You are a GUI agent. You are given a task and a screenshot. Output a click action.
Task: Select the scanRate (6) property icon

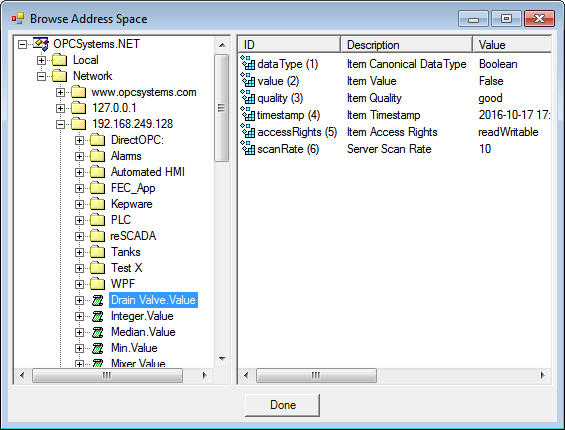(x=248, y=148)
